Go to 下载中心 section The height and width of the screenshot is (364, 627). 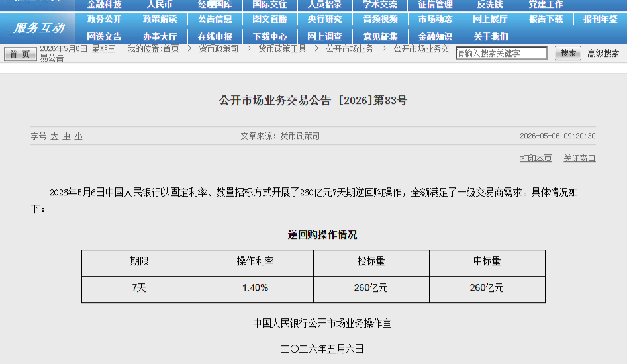click(269, 37)
